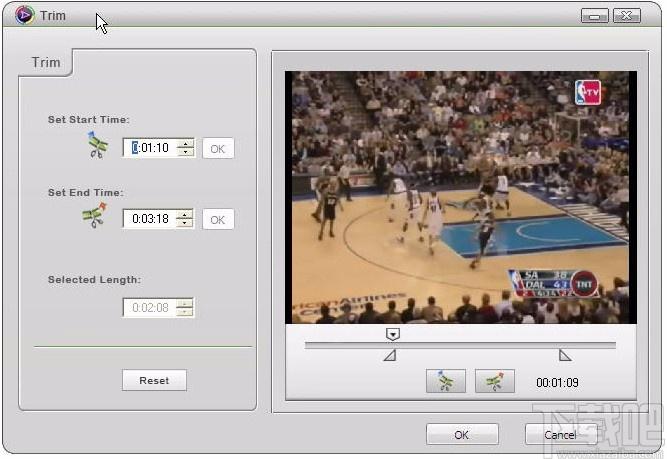The image size is (667, 459).
Task: Select the Trim tab
Action: (x=46, y=63)
